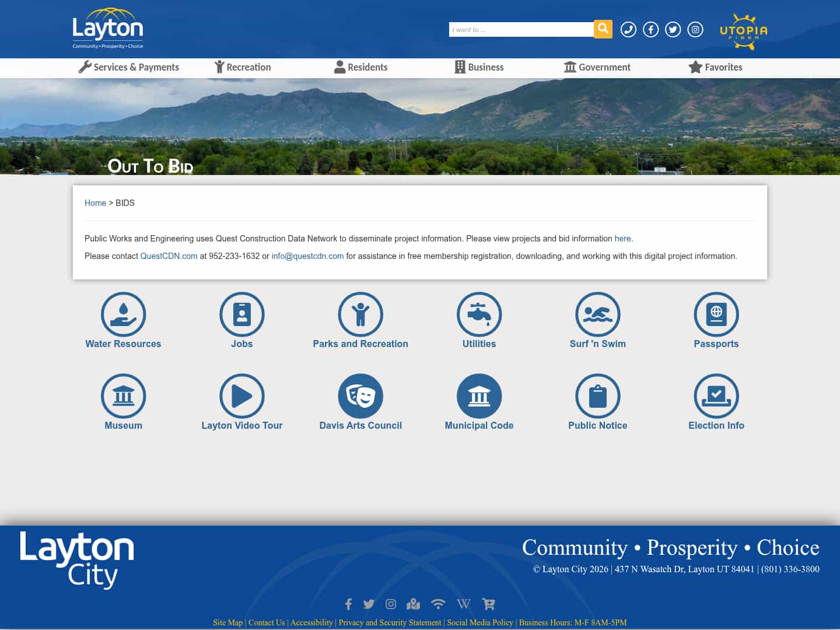
Task: Open the Business menu
Action: coord(479,67)
